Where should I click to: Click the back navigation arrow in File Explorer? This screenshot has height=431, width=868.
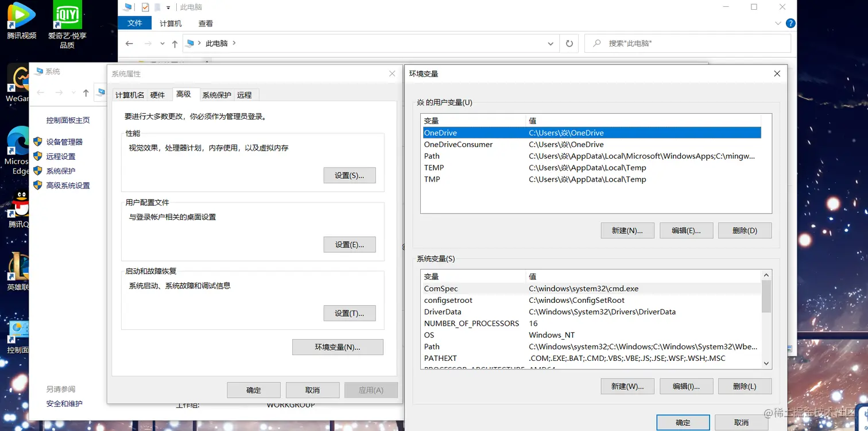(129, 43)
